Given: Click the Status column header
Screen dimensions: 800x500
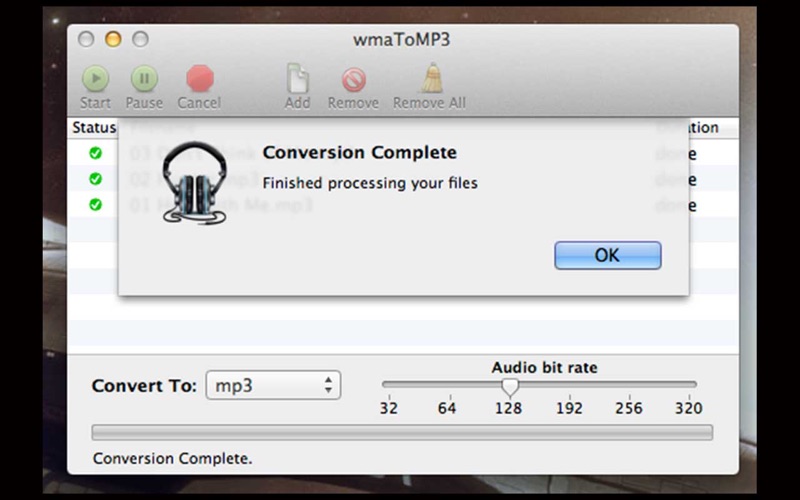Looking at the screenshot, I should coord(94,128).
